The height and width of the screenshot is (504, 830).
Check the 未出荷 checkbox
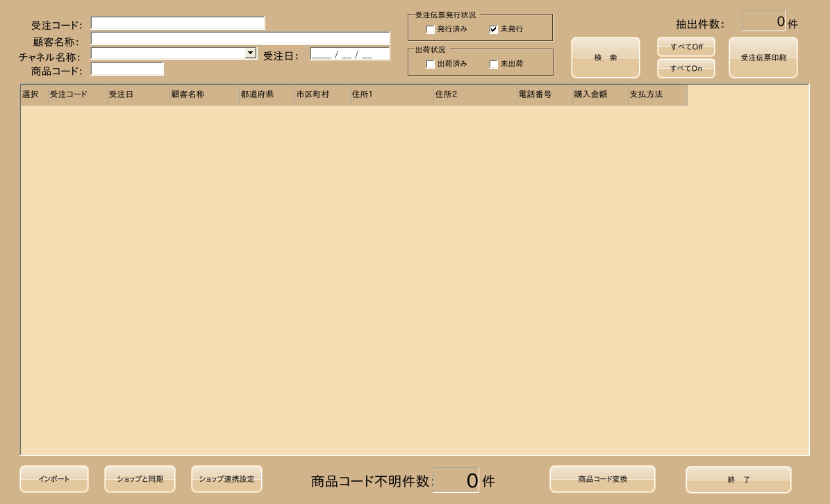pos(493,64)
